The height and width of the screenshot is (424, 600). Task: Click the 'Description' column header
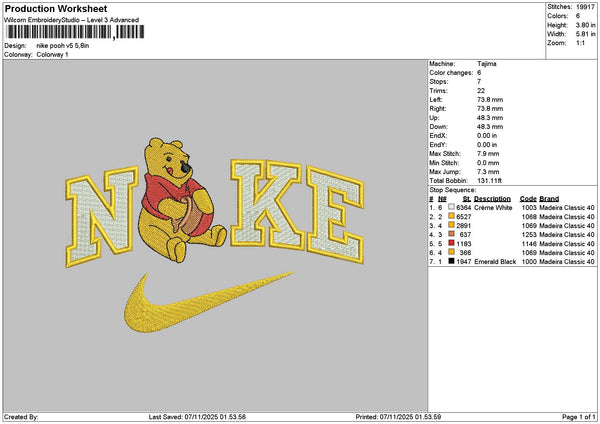(492, 199)
